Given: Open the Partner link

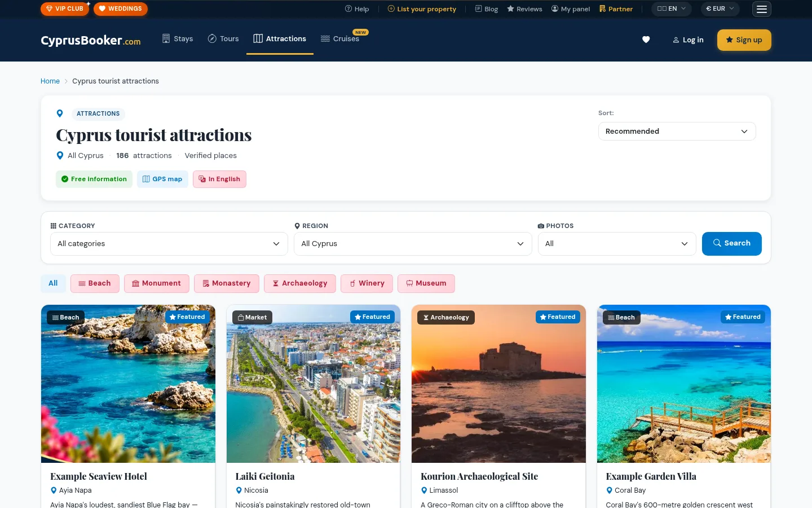Looking at the screenshot, I should 616,9.
